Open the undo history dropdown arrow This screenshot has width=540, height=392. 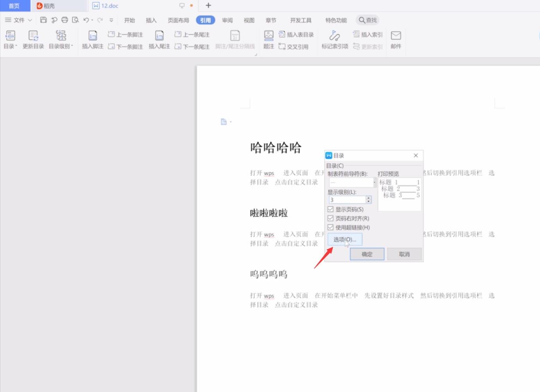point(92,20)
